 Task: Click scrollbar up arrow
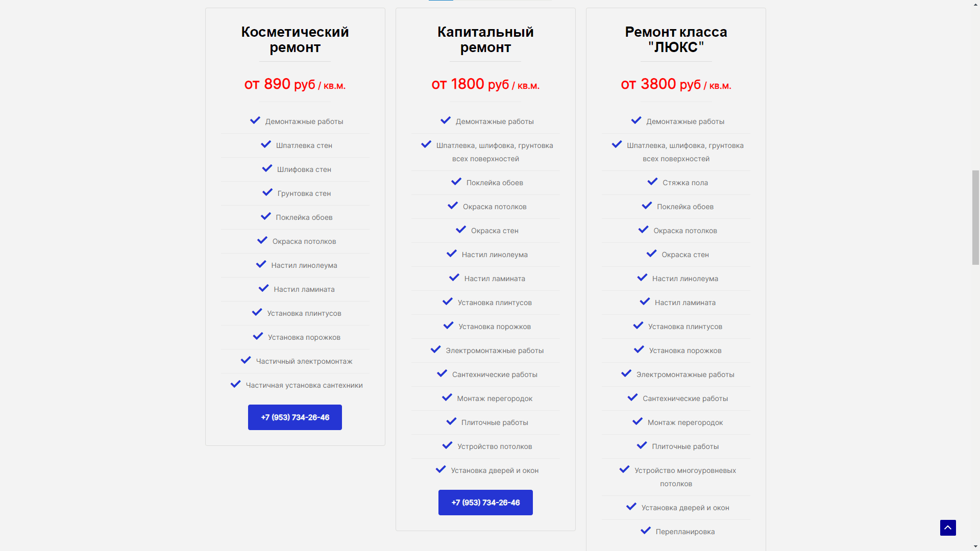[x=975, y=4]
